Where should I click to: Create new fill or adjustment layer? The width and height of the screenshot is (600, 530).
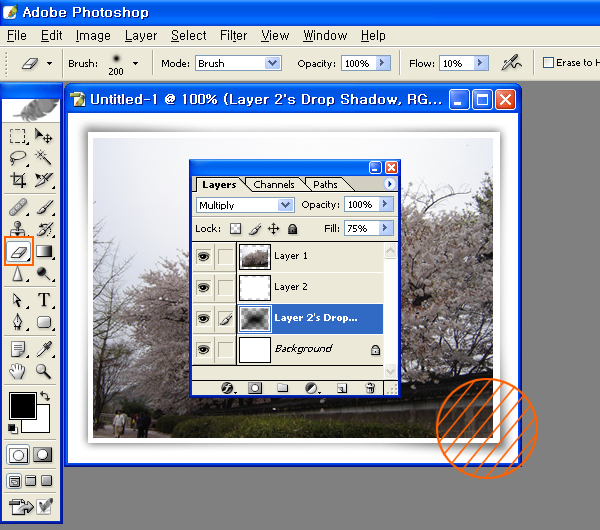tap(312, 388)
